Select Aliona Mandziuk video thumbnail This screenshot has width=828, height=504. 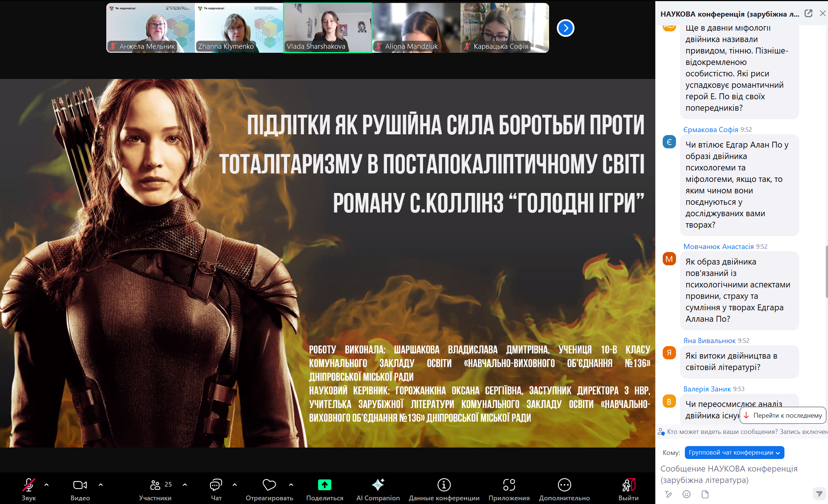pos(416,28)
